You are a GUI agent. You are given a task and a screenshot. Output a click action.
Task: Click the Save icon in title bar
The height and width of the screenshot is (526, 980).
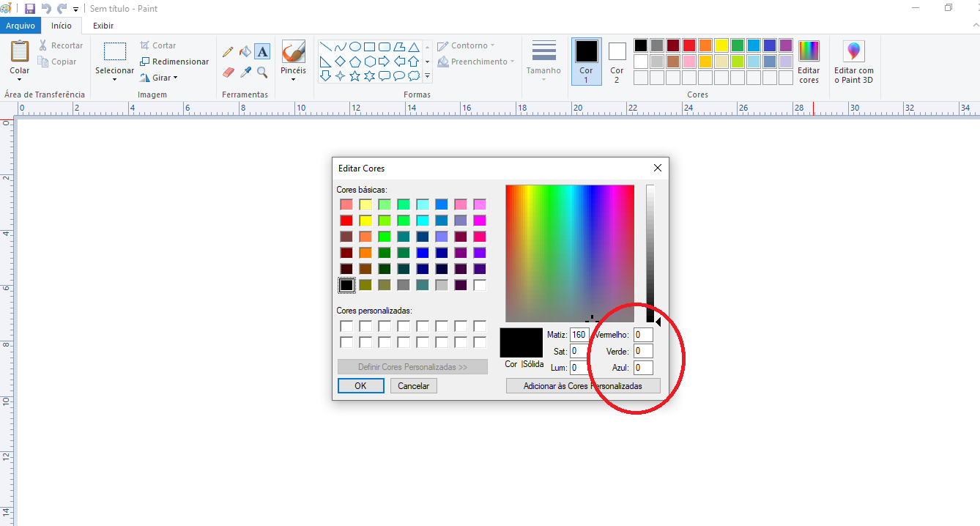[30, 9]
